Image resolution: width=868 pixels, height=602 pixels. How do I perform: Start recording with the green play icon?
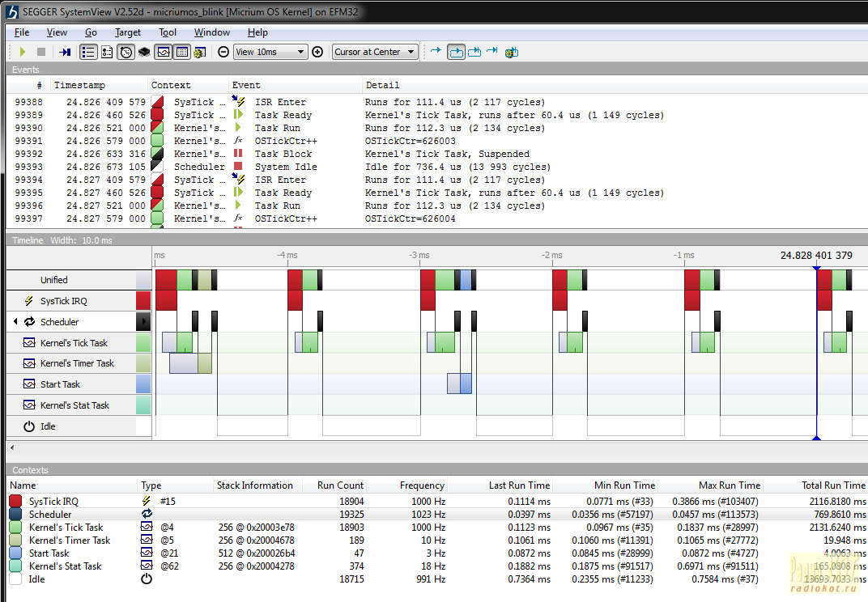23,52
